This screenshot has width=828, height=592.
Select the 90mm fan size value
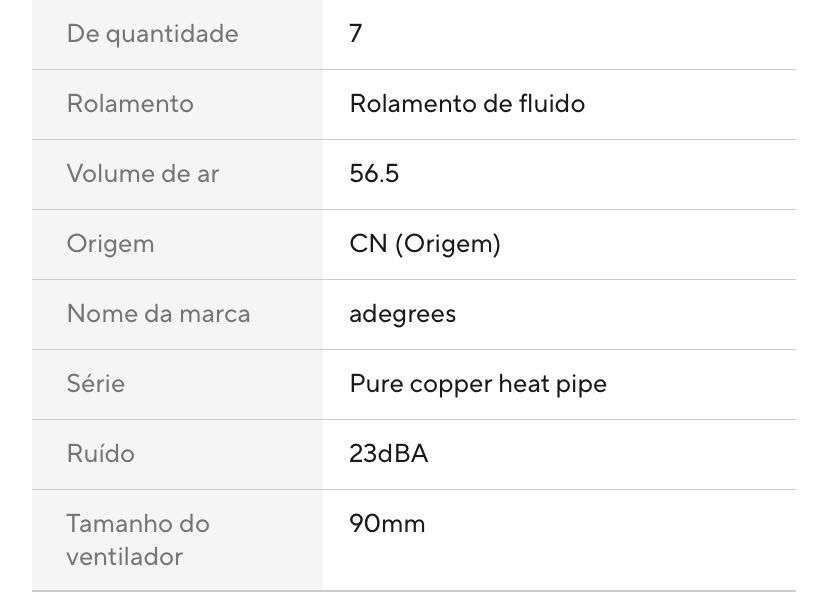tap(387, 524)
